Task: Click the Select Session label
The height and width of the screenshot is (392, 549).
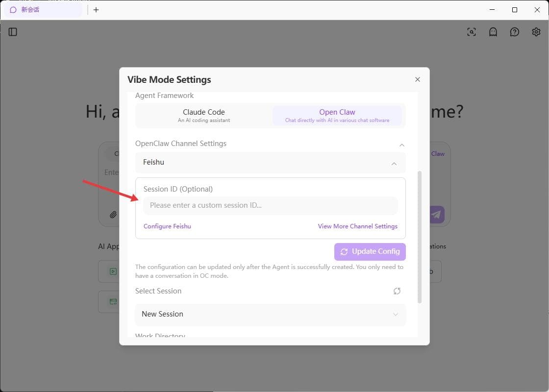Action: (x=158, y=291)
